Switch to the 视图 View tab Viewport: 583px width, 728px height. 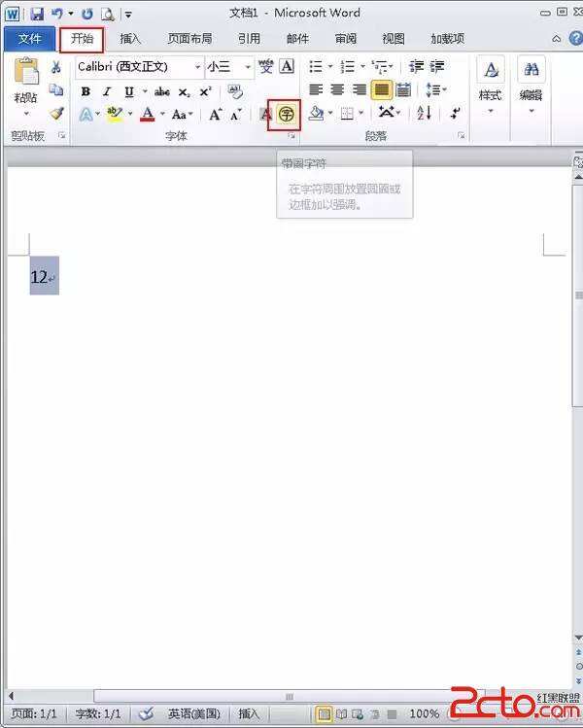coord(394,39)
